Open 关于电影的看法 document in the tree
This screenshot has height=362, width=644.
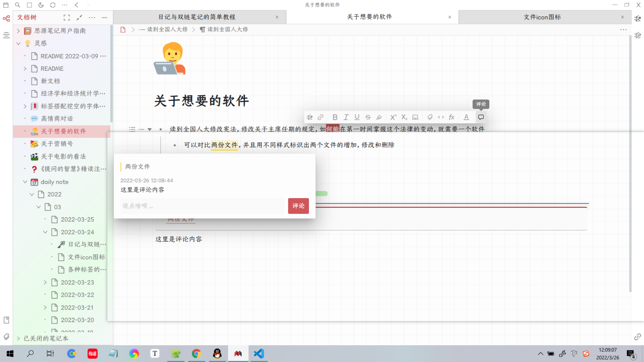63,156
